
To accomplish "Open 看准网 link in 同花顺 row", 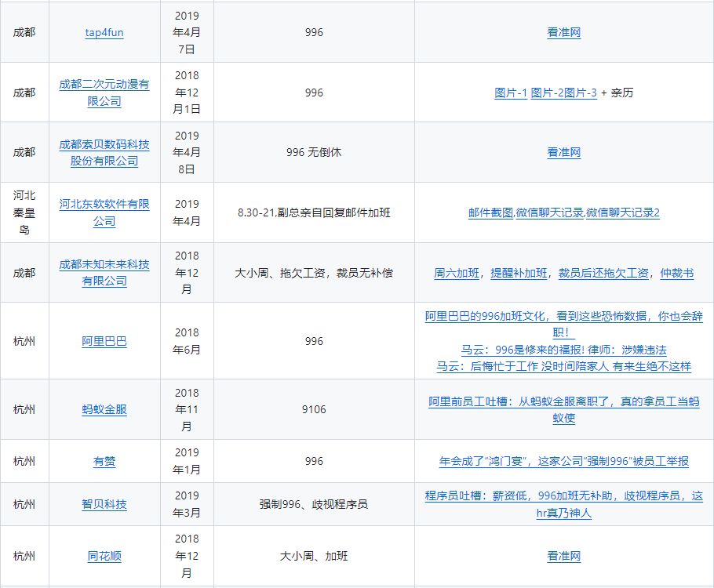I will (x=563, y=556).
